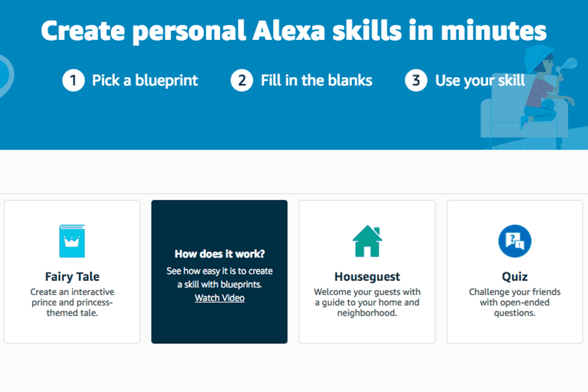Click the Use your skill step label
The width and height of the screenshot is (588, 392).
[x=479, y=80]
